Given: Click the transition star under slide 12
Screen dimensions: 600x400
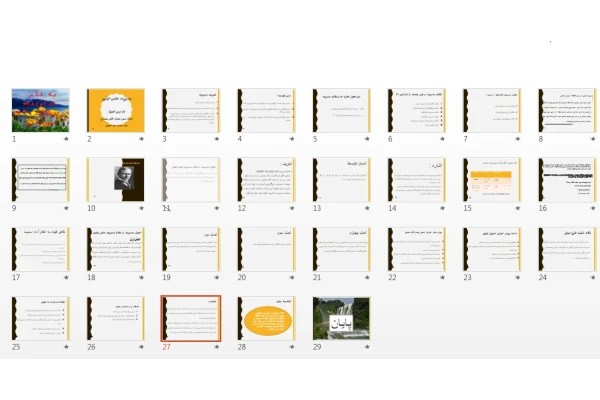Looking at the screenshot, I should tap(292, 208).
